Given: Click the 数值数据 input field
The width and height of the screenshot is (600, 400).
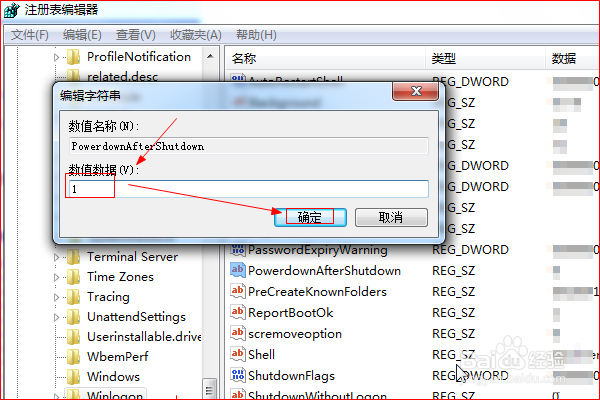Looking at the screenshot, I should click(249, 189).
